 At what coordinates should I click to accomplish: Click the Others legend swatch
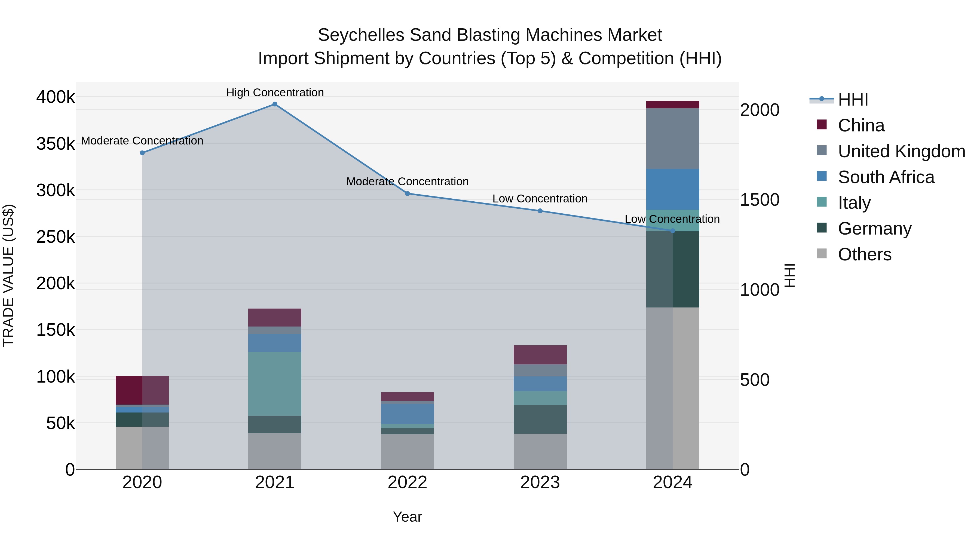pyautogui.click(x=822, y=253)
